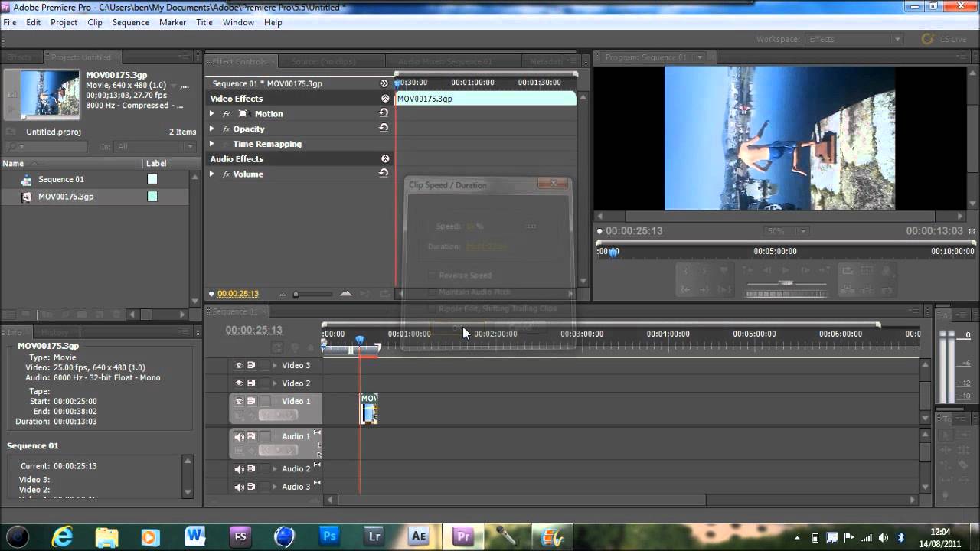Open the CS Live icon
Screen dimensions: 980x551
[x=928, y=39]
